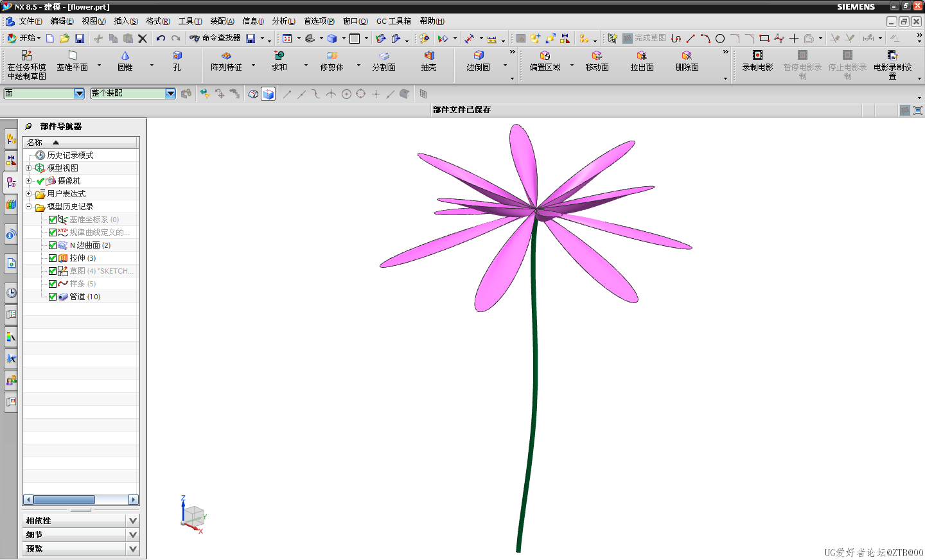
Task: Open the 分析(L) menu
Action: [283, 21]
